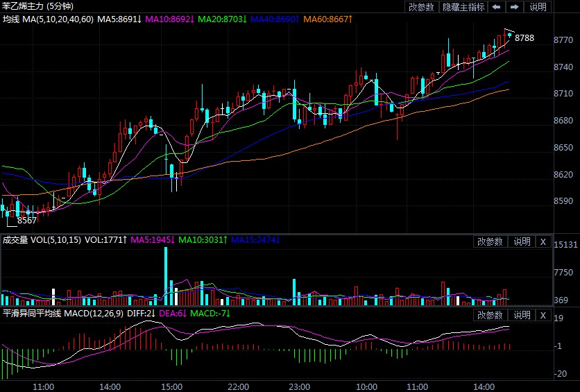This screenshot has width=580, height=392.
Task: Click the 8788 latest price marker
Action: point(524,38)
